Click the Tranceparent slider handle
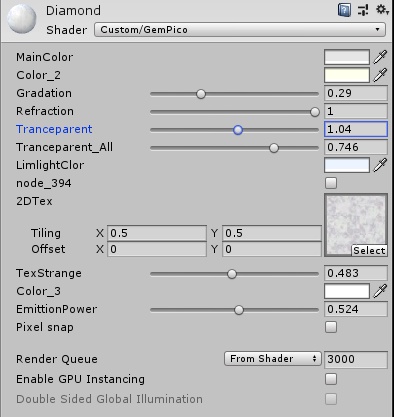Screen dimensions: 394x417 238,130
